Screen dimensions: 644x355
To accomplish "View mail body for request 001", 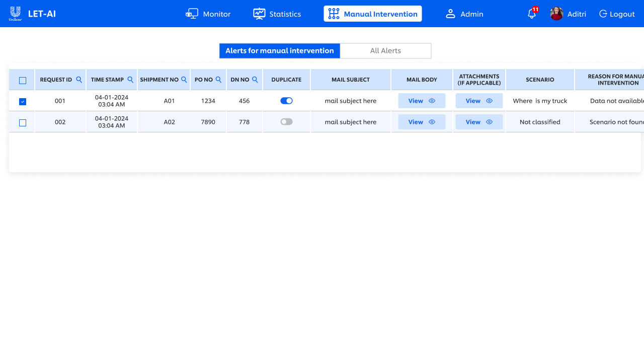I will click(x=422, y=101).
